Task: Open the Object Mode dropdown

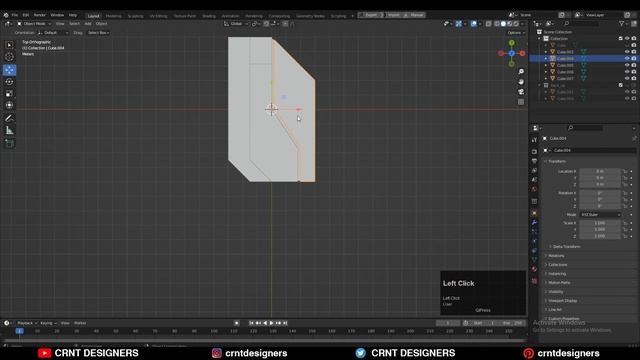Action: [34, 24]
